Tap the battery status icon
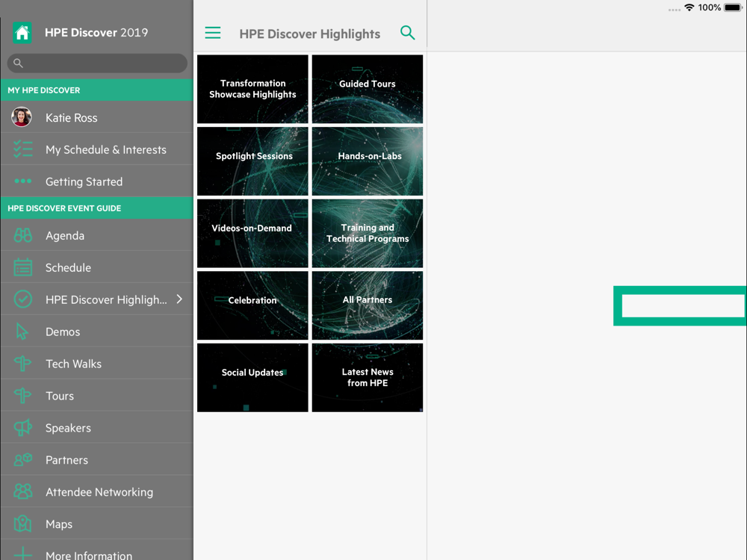 734,7
